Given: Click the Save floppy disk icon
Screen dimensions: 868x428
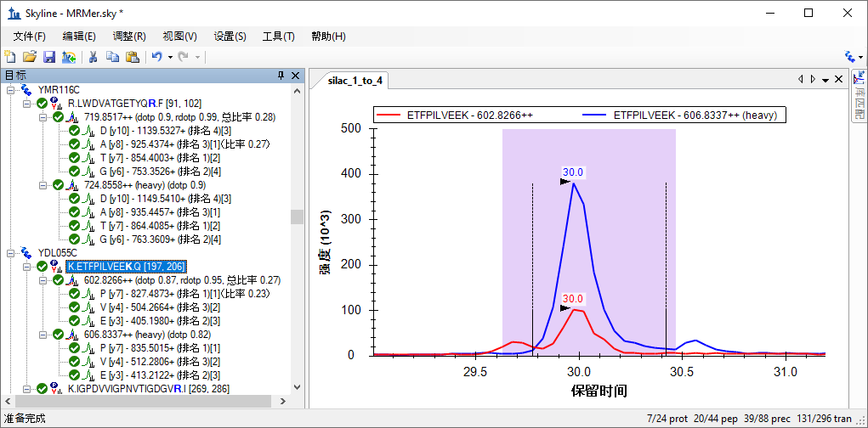Looking at the screenshot, I should pyautogui.click(x=48, y=56).
